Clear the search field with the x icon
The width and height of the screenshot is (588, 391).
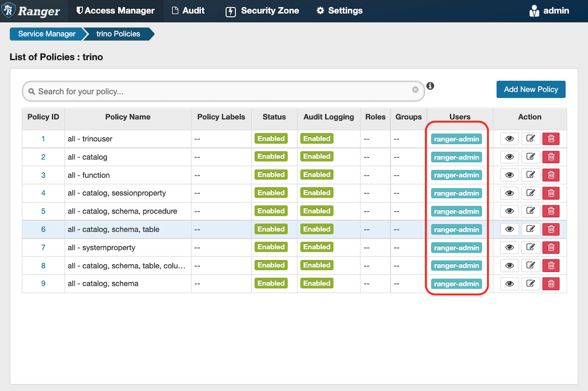(x=415, y=90)
